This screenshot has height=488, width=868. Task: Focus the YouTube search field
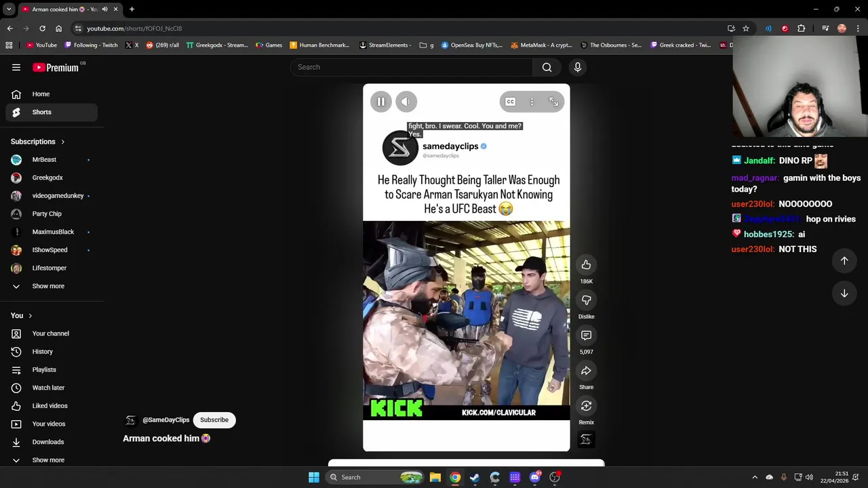pos(412,67)
